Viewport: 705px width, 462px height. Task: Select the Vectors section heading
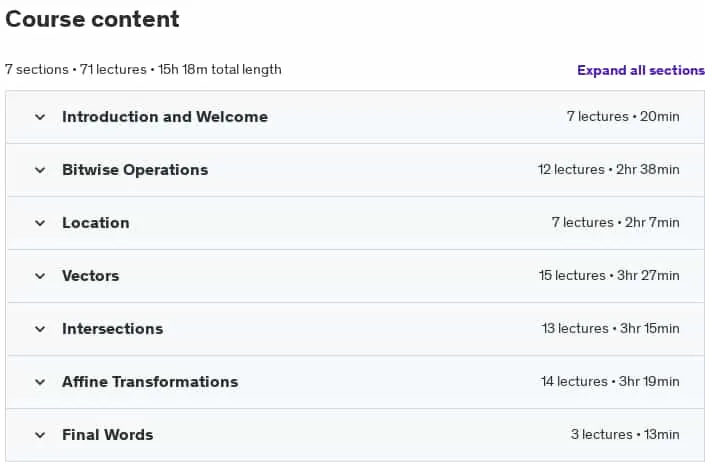tap(91, 276)
